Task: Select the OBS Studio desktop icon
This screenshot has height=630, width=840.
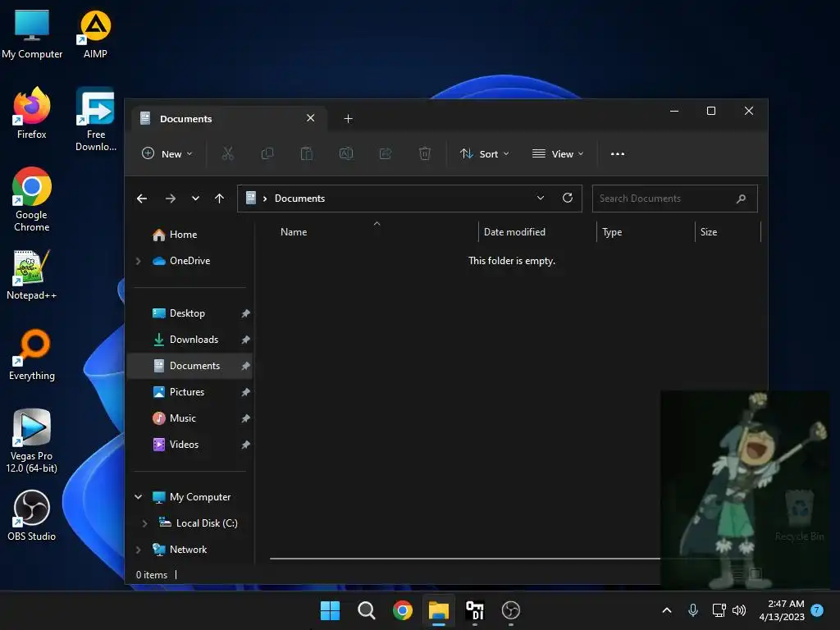Action: click(x=32, y=516)
